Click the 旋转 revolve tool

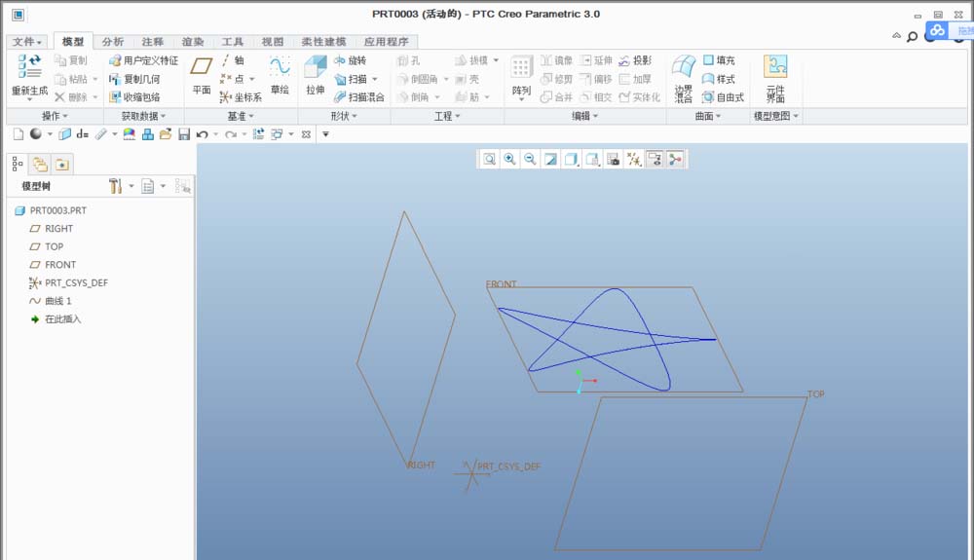point(351,60)
